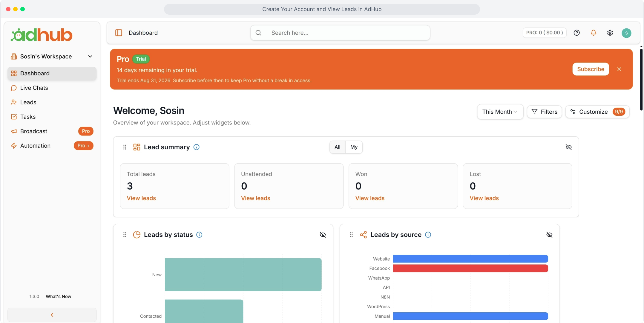644x323 pixels.
Task: Click the Broadcast megaphone icon
Action: pos(14,131)
